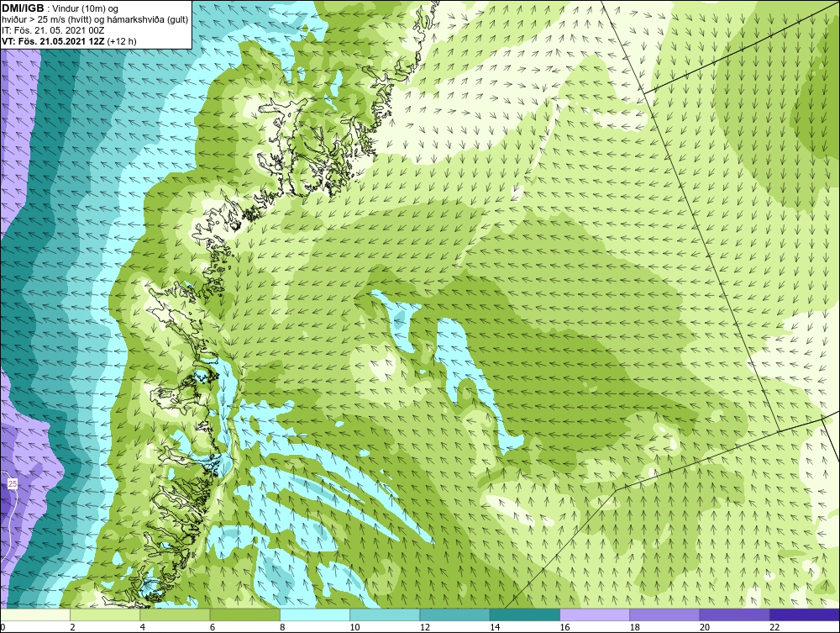
Task: Click the scale label '2'
Action: [72, 627]
